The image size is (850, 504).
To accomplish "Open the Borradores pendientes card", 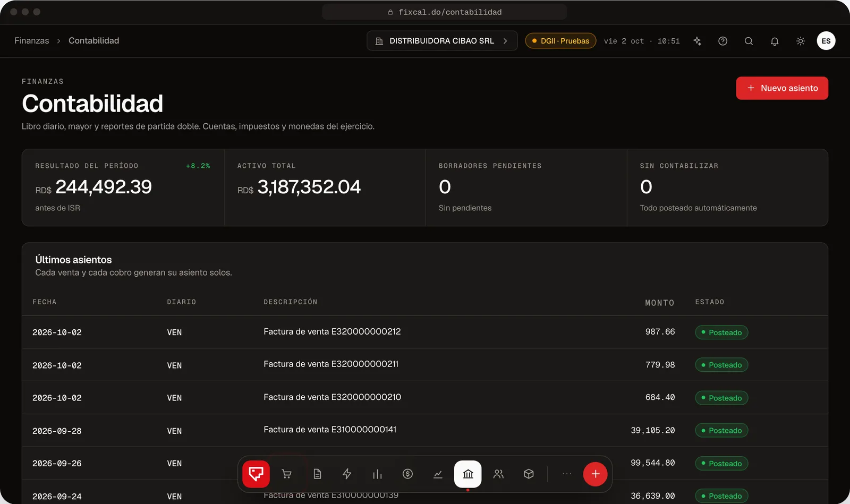I will pyautogui.click(x=526, y=187).
